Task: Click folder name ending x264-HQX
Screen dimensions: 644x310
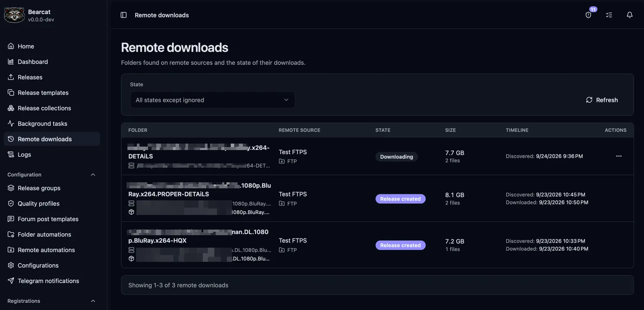Action: [x=198, y=236]
